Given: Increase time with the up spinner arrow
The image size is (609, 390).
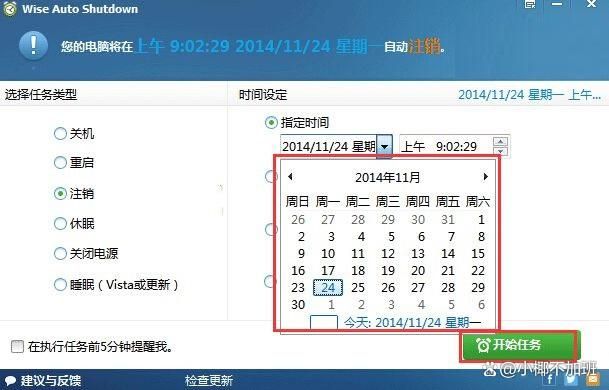Looking at the screenshot, I should pyautogui.click(x=500, y=141).
